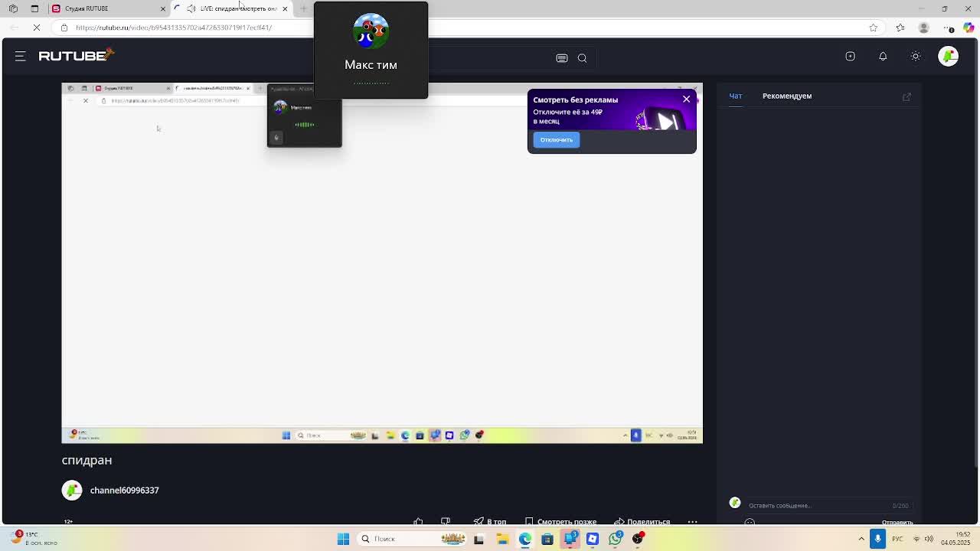Go to the RUTUBE home logo
Viewport: 980px width, 551px height.
76,55
